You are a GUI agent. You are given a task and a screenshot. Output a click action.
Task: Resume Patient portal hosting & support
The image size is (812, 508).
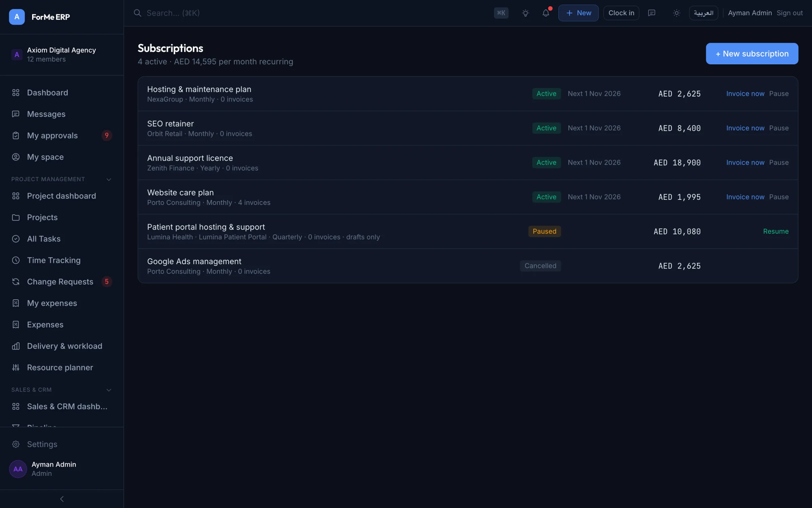tap(775, 231)
